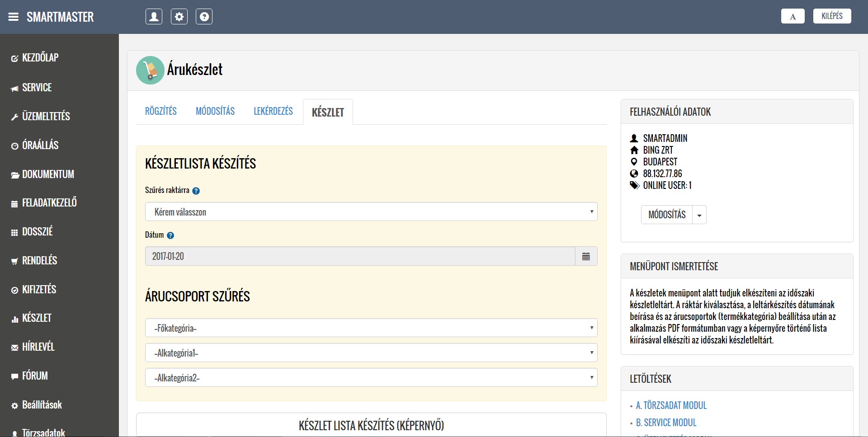Open the settings gear icon
Screen dimensions: 868x437
[x=179, y=17]
